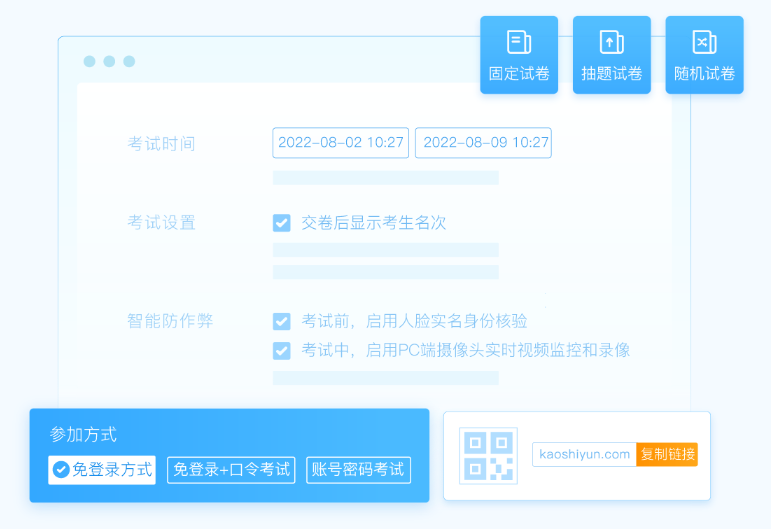Uncheck PC端摄像头实时视频监控 checkbox

click(x=282, y=350)
